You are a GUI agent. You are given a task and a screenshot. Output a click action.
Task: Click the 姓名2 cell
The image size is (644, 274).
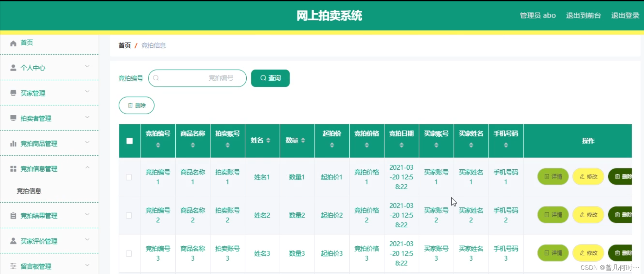[262, 215]
